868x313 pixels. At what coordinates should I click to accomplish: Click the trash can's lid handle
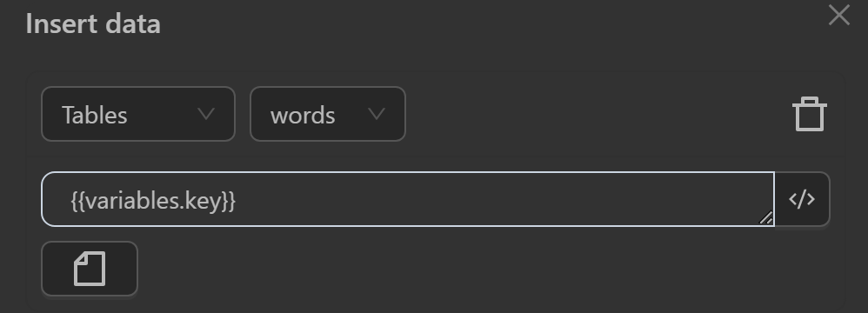pos(810,100)
